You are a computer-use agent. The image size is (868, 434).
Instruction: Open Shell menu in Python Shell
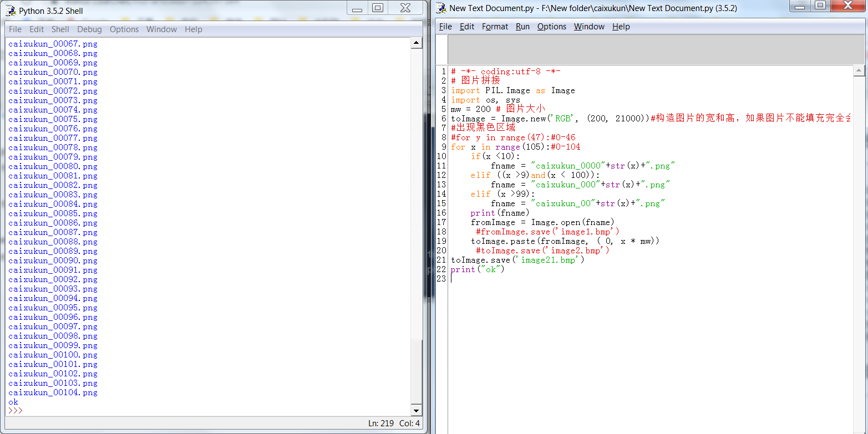60,29
